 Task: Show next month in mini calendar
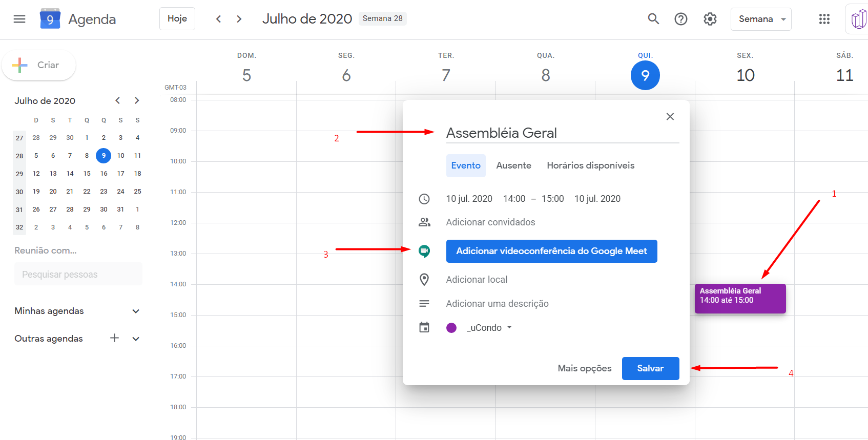point(137,100)
